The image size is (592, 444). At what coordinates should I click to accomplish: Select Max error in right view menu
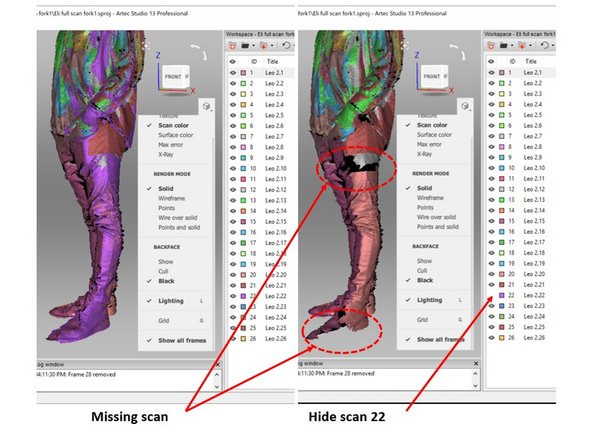[x=429, y=144]
